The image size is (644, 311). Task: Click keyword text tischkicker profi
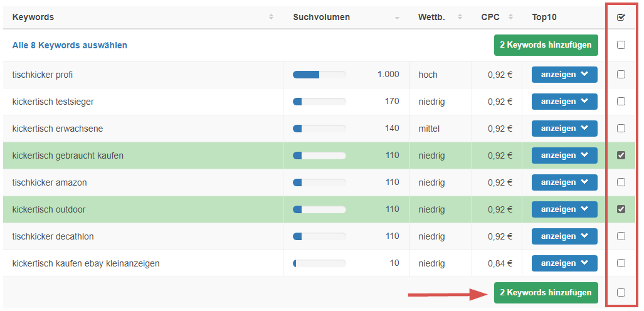pyautogui.click(x=43, y=75)
